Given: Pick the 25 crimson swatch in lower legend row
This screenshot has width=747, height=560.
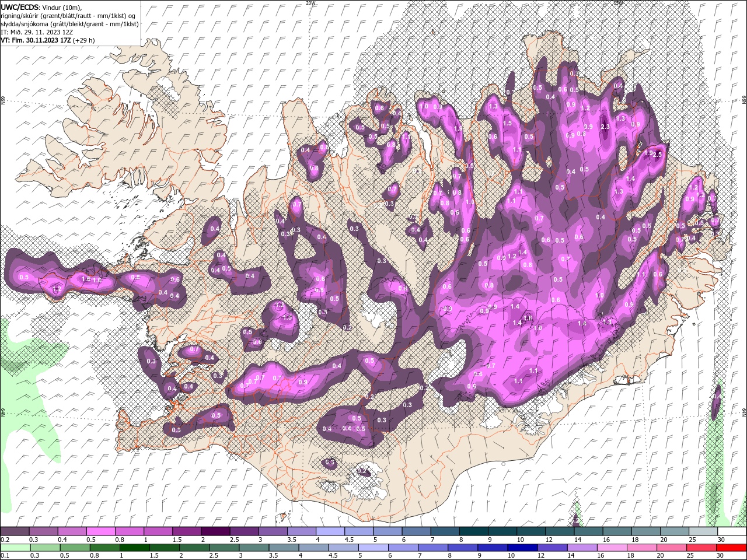Looking at the screenshot, I should pyautogui.click(x=702, y=548).
